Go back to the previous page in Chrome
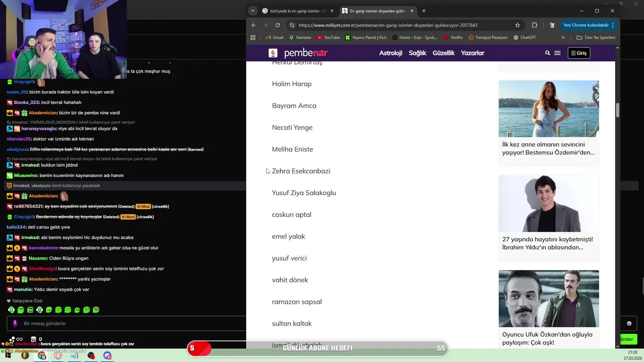644x362 pixels. pos(254,25)
